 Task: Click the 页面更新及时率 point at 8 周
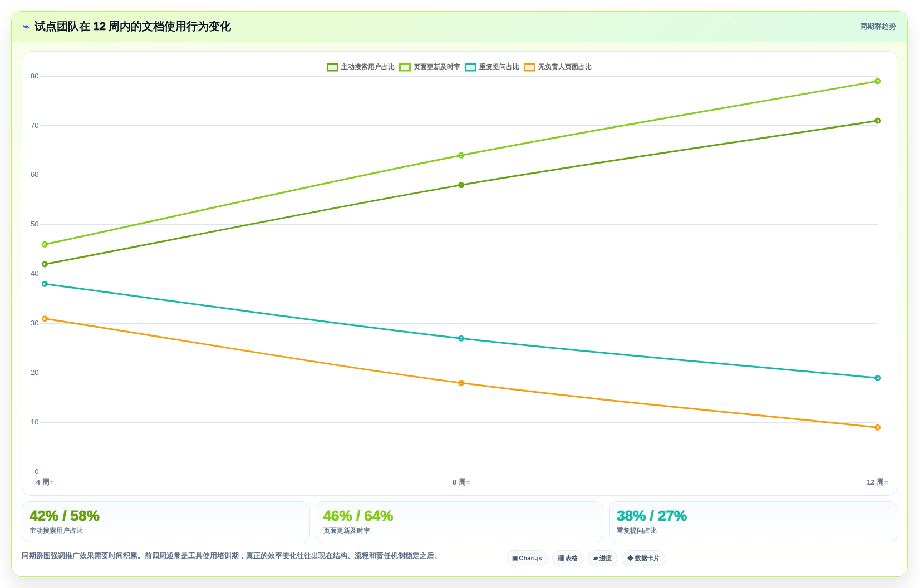click(x=461, y=155)
